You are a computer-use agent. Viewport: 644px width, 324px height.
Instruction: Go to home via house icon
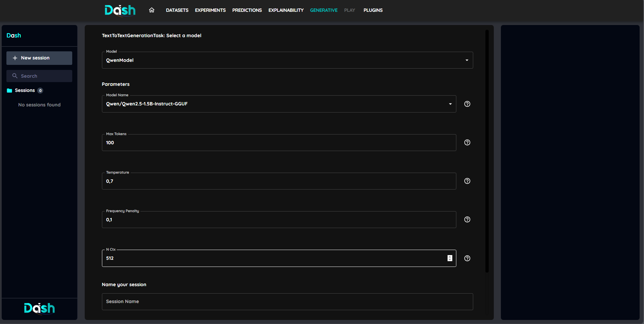pyautogui.click(x=152, y=10)
